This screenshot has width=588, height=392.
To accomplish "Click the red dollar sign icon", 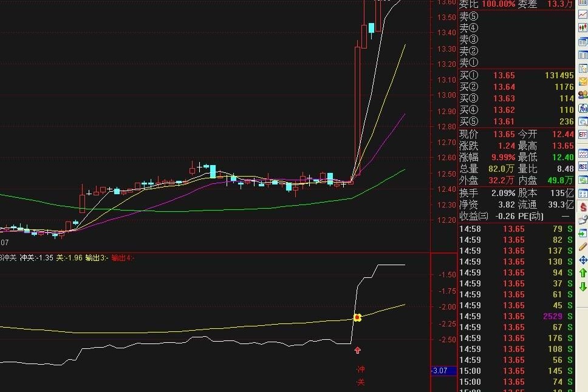I will point(583,208).
